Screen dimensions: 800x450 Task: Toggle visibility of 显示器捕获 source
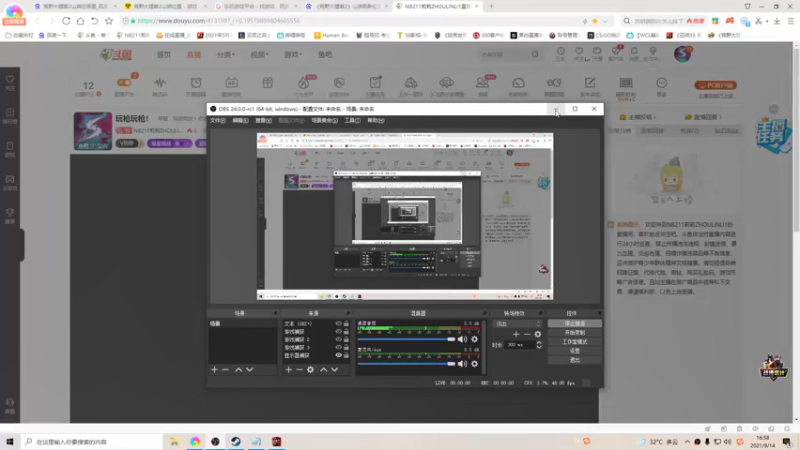pos(338,355)
